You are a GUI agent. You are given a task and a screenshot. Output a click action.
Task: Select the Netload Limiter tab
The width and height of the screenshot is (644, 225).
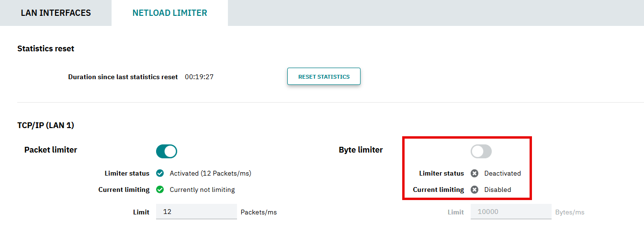pyautogui.click(x=169, y=13)
